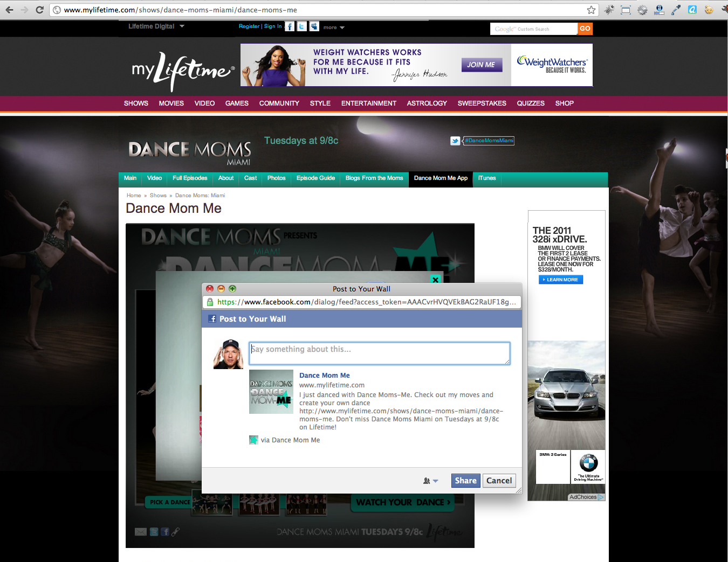This screenshot has height=562, width=728.
Task: Expand the 'more' social dropdown
Action: [x=334, y=27]
